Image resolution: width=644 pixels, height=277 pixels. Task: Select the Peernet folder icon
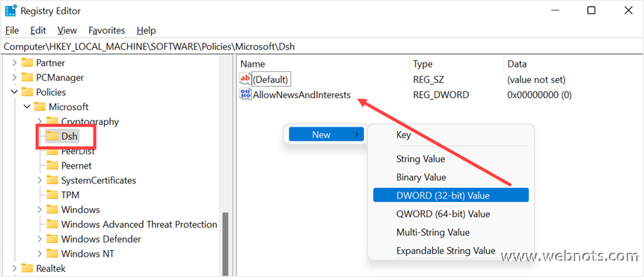pyautogui.click(x=52, y=165)
